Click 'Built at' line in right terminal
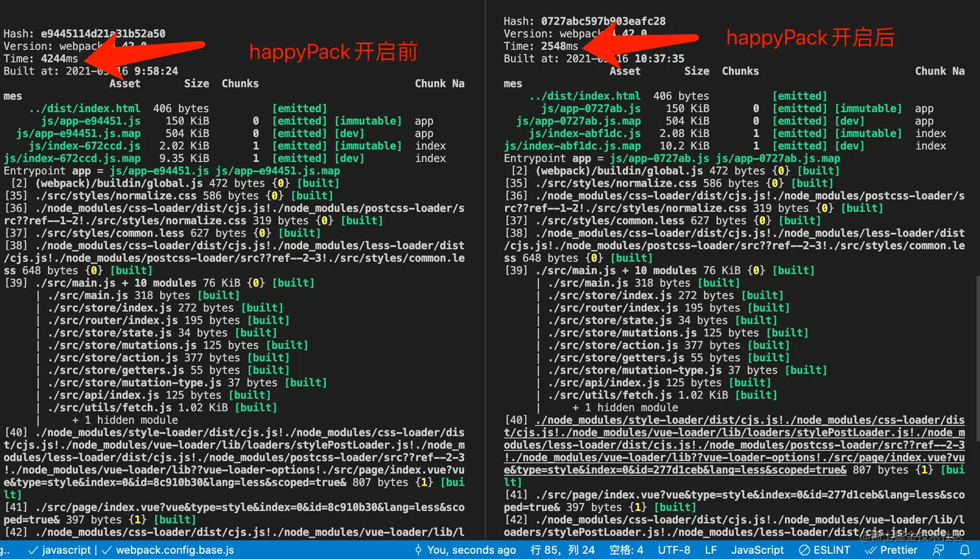Viewport: 980px width, 559px height. (594, 58)
